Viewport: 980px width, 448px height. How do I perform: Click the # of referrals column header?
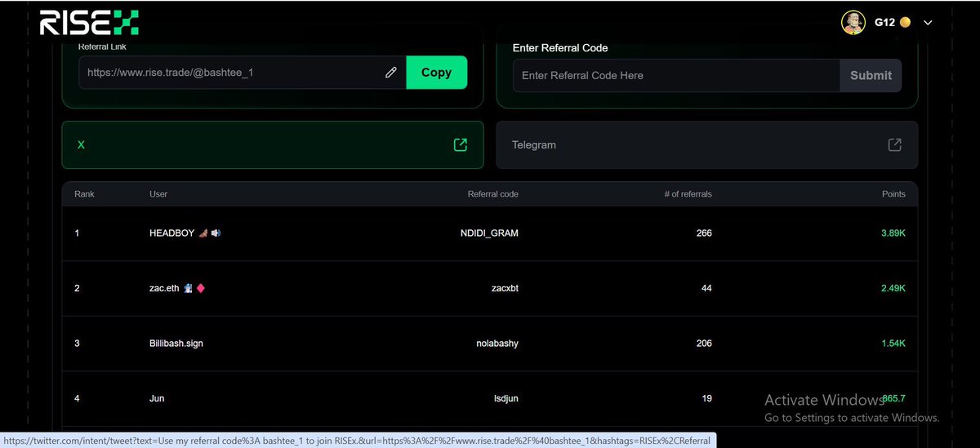coord(688,194)
